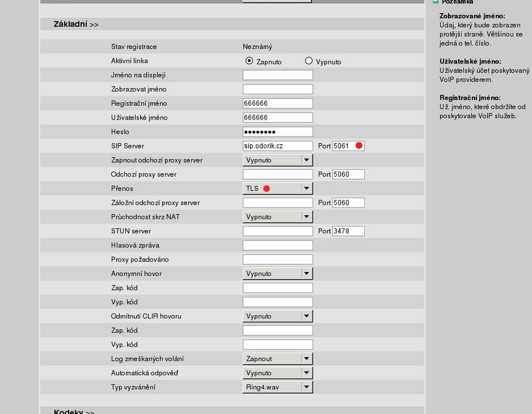Screen dimensions: 532x414
Task: Click Zap. kód field under Anonymní hovor
Action: 278,288
